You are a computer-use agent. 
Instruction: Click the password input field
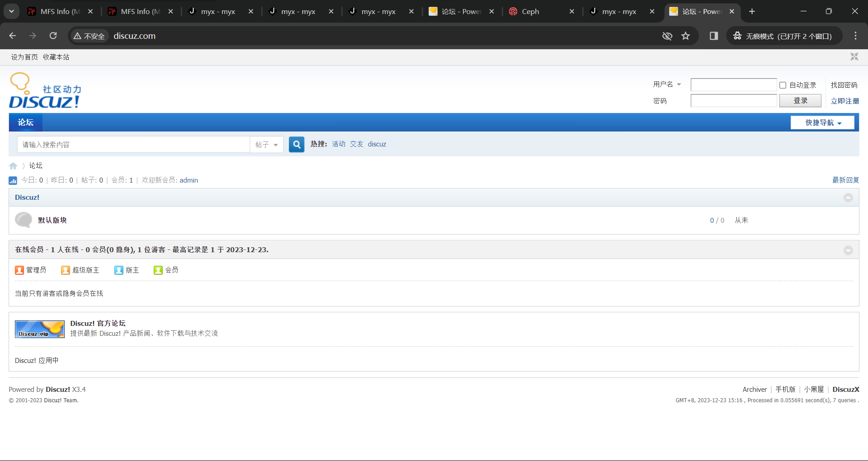coord(734,100)
